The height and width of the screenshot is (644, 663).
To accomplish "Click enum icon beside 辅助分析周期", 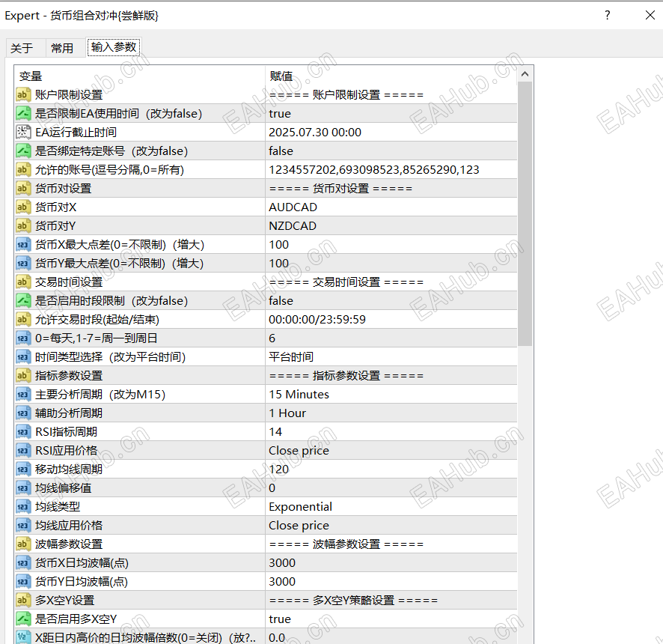I will 23,413.
